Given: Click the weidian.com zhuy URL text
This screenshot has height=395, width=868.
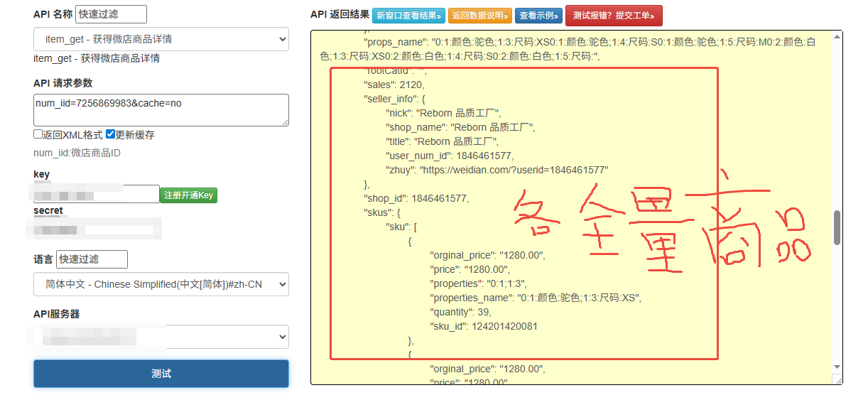Looking at the screenshot, I should [x=514, y=171].
